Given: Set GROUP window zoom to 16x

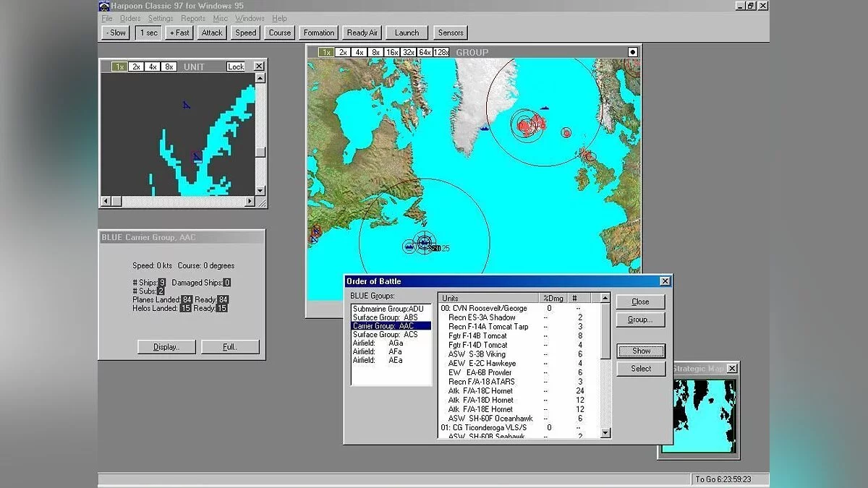Looking at the screenshot, I should point(392,52).
